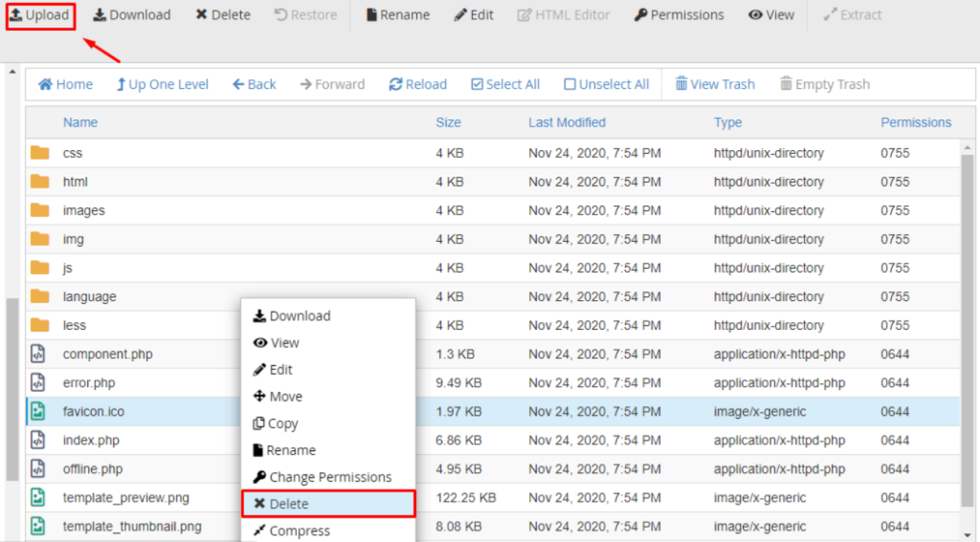
Task: Select the template_preview.png file
Action: click(x=126, y=498)
